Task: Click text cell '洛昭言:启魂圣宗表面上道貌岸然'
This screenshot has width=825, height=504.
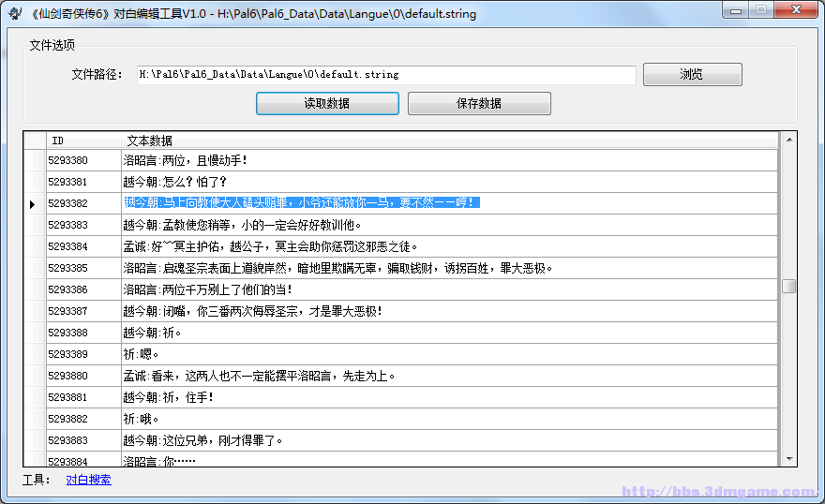Action: pos(449,268)
